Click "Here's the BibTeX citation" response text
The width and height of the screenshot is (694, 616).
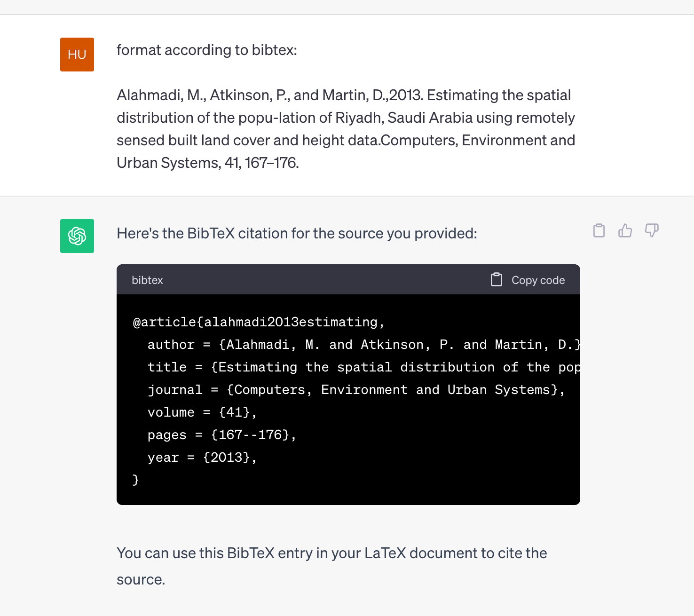coord(297,233)
